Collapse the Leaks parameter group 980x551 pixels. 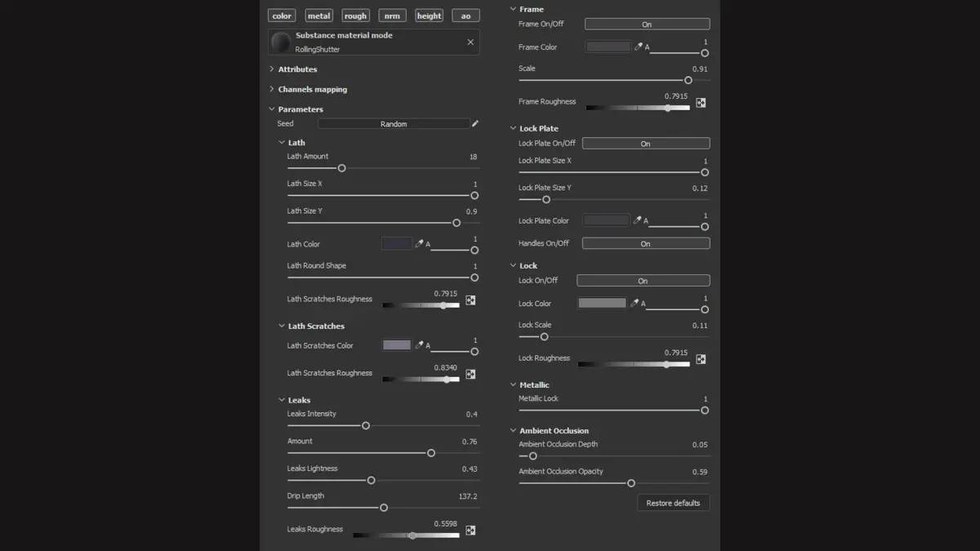(x=282, y=400)
